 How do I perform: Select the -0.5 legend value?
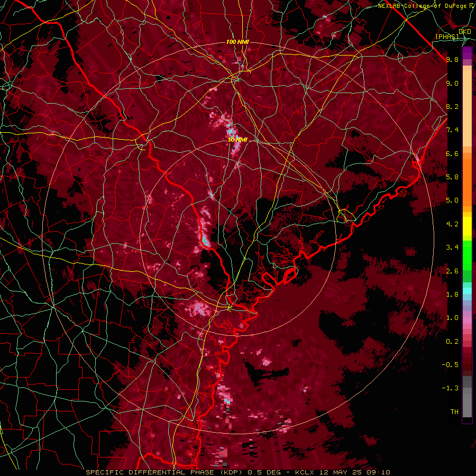(450, 365)
